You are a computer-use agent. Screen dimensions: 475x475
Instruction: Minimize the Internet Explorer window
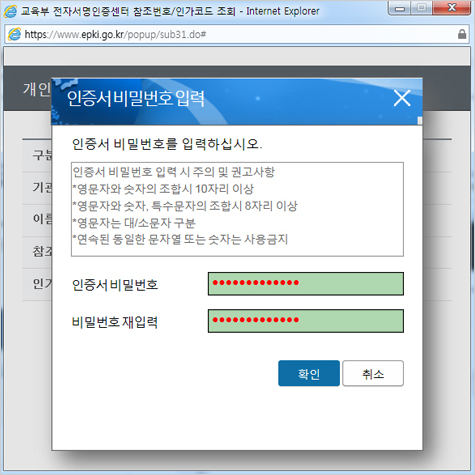(x=400, y=8)
